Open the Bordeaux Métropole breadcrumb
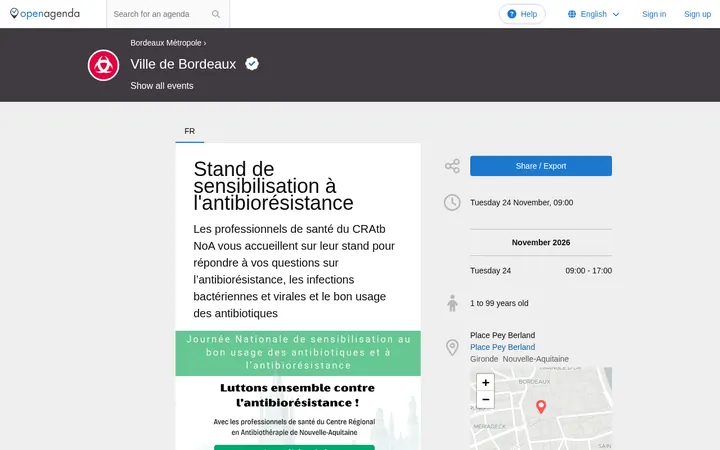Viewport: 720px width, 450px height. coord(166,43)
